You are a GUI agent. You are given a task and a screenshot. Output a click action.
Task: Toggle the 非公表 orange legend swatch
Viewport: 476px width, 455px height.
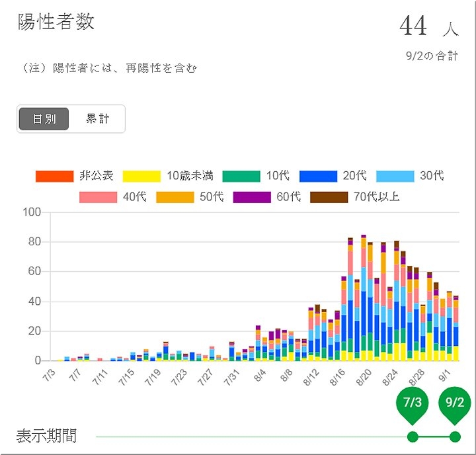coord(54,176)
